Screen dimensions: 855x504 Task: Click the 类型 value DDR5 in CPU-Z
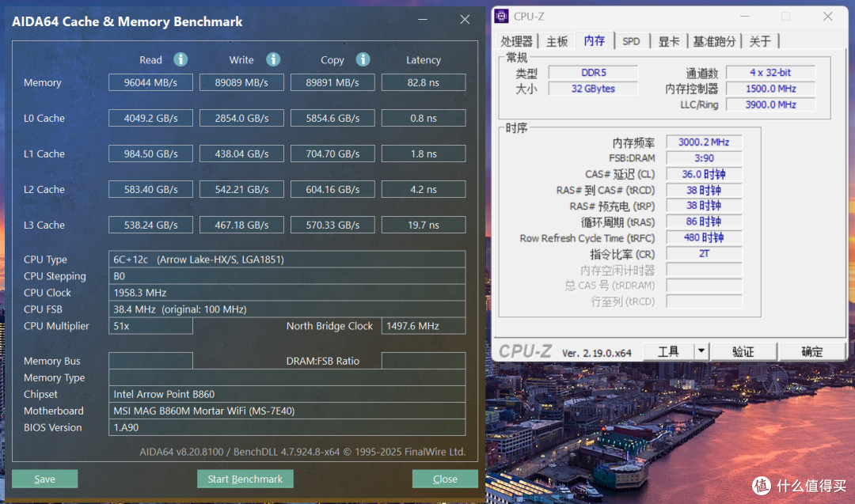coord(593,73)
